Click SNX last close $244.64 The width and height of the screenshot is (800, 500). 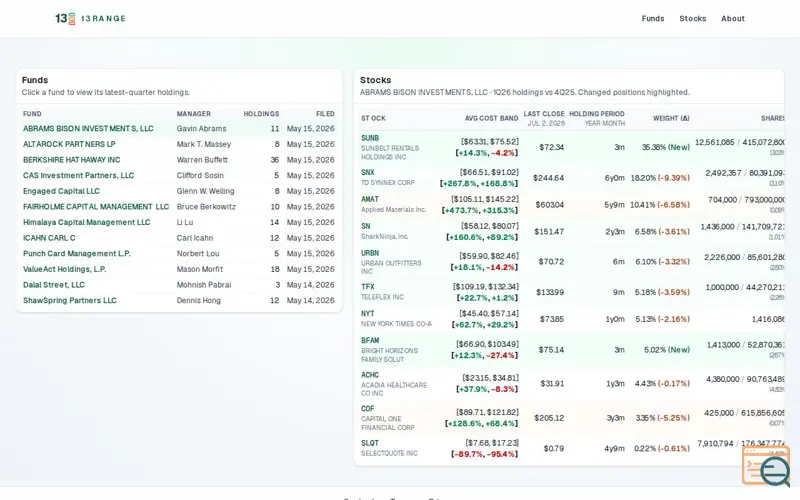(x=548, y=178)
